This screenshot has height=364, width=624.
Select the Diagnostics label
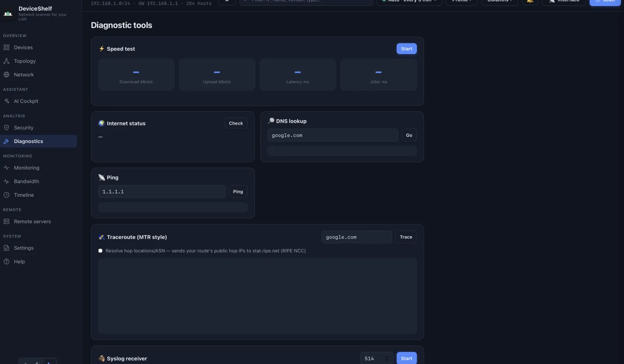[x=28, y=141]
